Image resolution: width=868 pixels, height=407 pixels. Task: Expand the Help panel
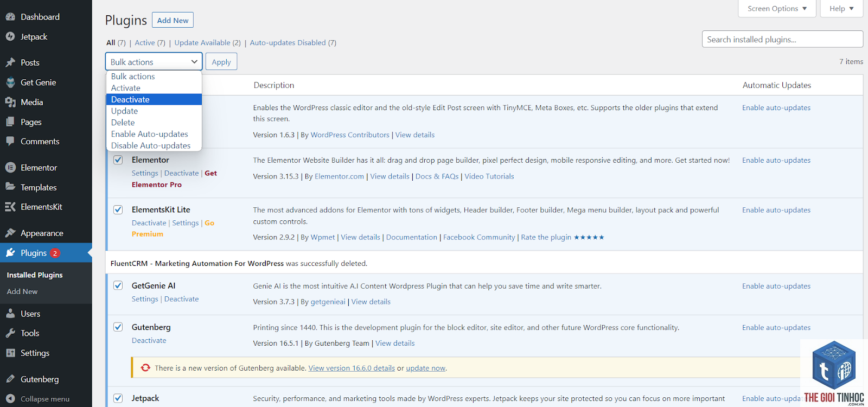841,8
